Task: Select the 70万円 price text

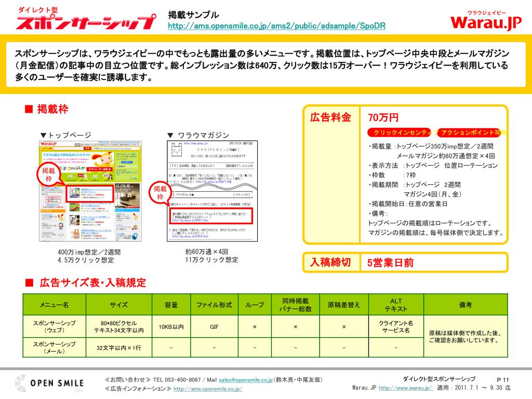Action: click(383, 117)
